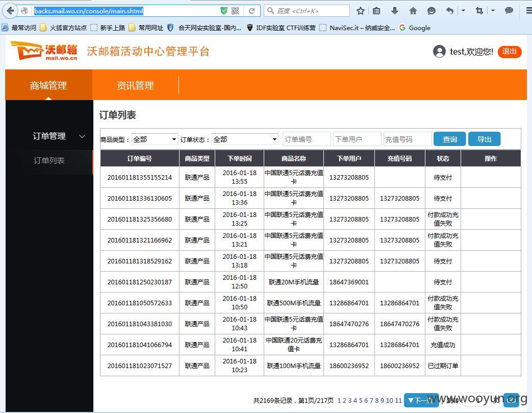Click the smiley chat bubble toolbar icon
Screen dimensions: 532x413
click(x=431, y=11)
